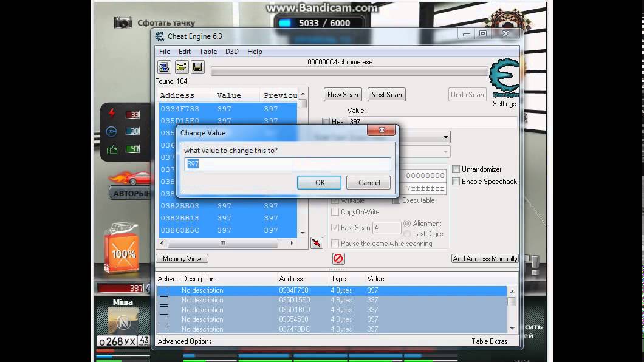Enable the Speedhack checkbox
644x362 pixels.
pyautogui.click(x=456, y=182)
